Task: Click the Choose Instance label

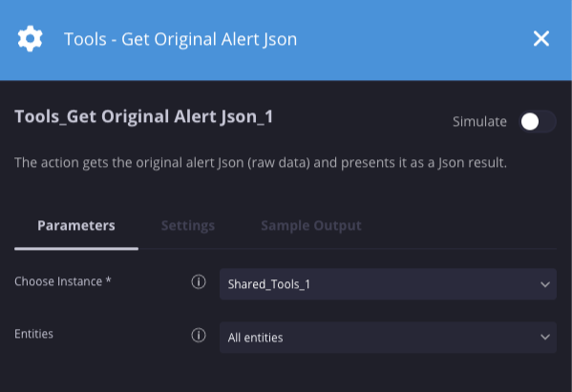Action: [x=62, y=281]
